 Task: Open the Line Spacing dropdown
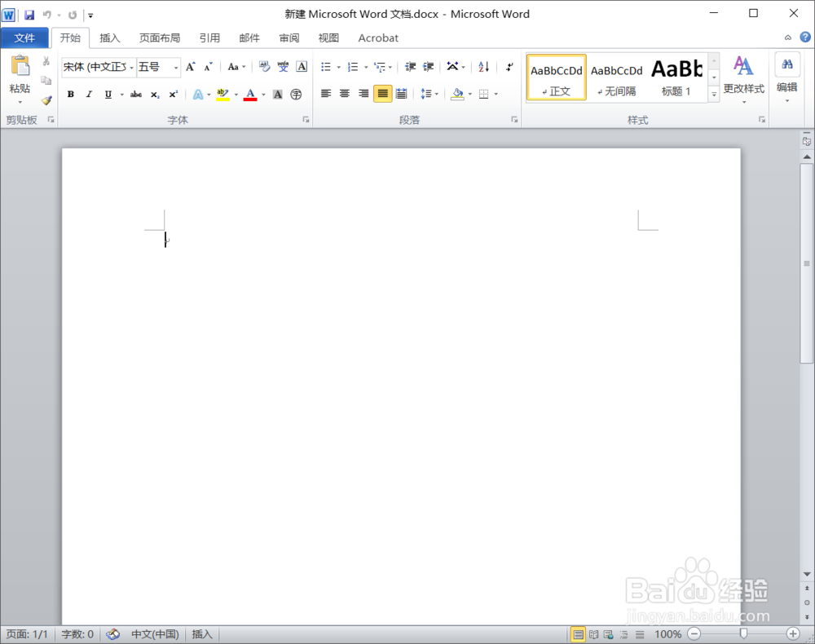(x=430, y=94)
